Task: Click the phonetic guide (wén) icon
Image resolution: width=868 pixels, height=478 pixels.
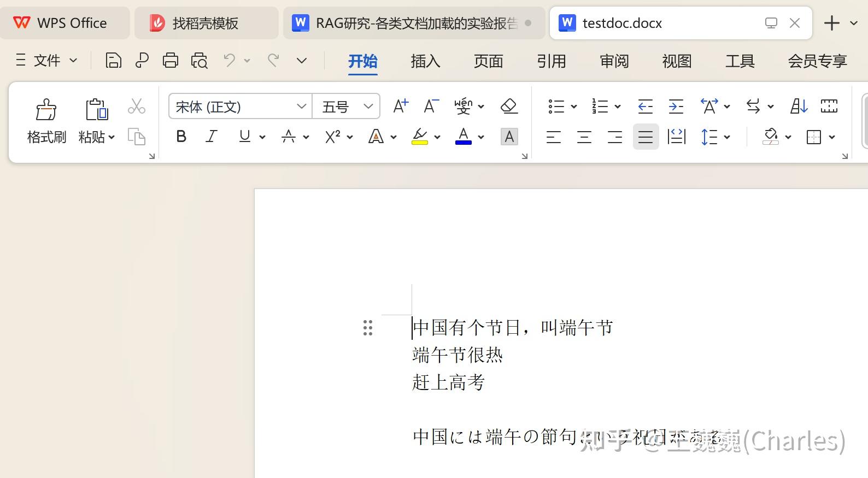Action: pyautogui.click(x=464, y=106)
